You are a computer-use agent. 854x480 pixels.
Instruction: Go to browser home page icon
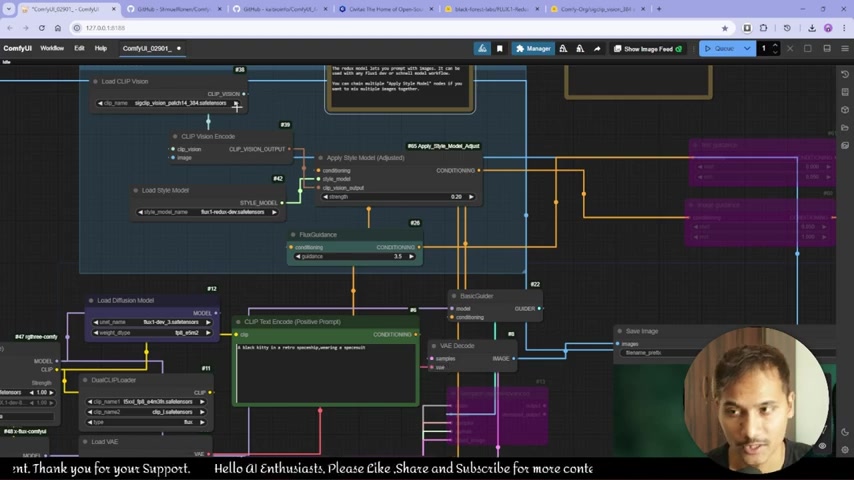pyautogui.click(x=58, y=28)
